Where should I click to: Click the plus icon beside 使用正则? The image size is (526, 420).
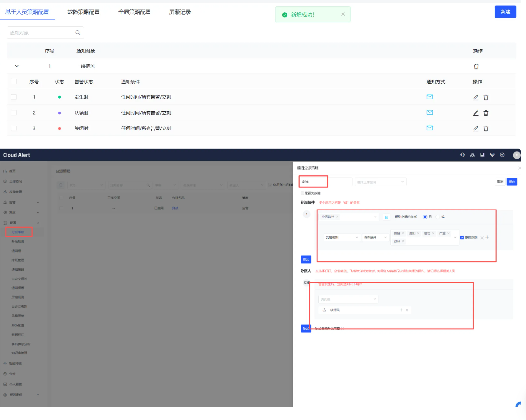point(487,237)
